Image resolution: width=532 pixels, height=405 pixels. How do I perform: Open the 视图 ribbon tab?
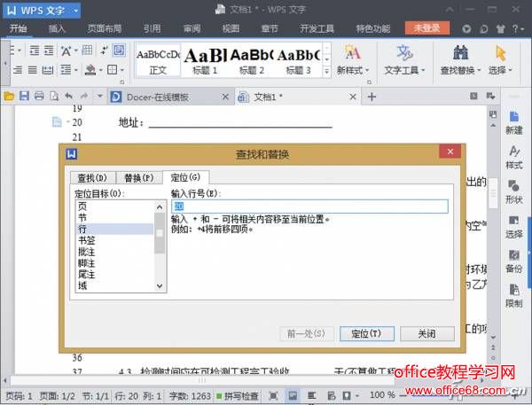click(x=231, y=28)
